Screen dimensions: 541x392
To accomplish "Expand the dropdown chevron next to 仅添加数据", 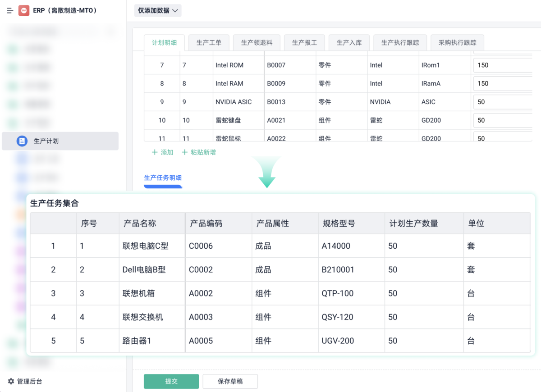I will click(176, 10).
